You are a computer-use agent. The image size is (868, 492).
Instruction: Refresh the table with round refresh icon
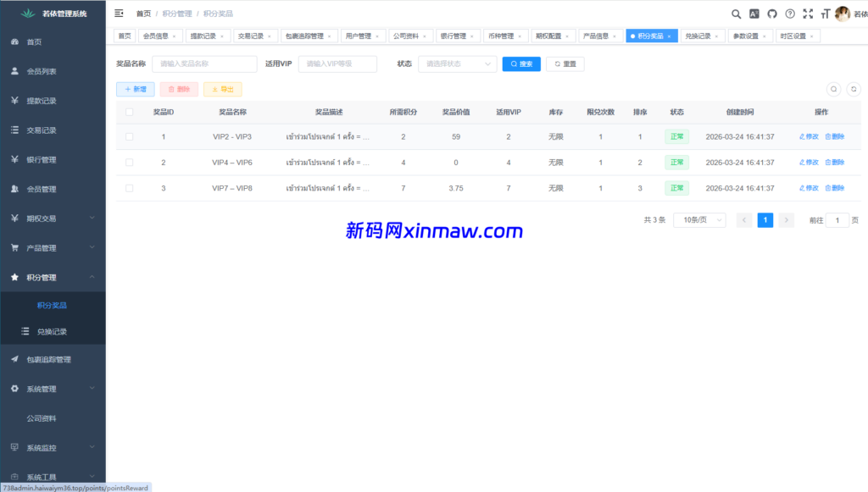[854, 89]
